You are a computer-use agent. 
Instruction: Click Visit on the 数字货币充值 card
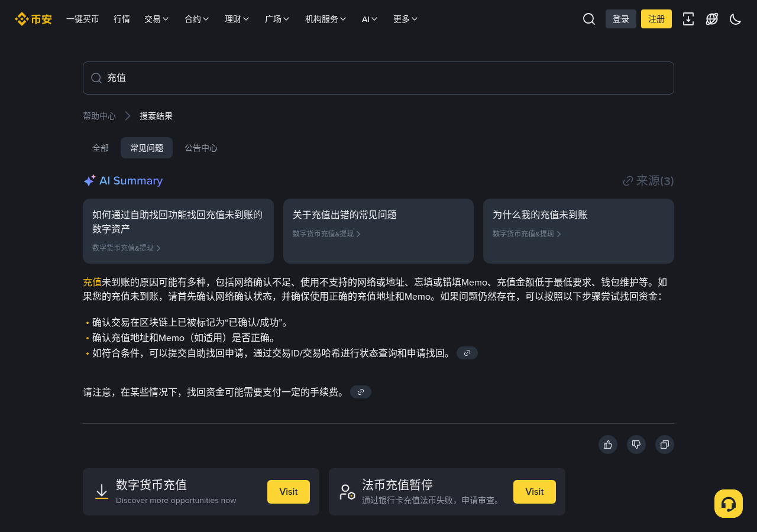(x=289, y=492)
